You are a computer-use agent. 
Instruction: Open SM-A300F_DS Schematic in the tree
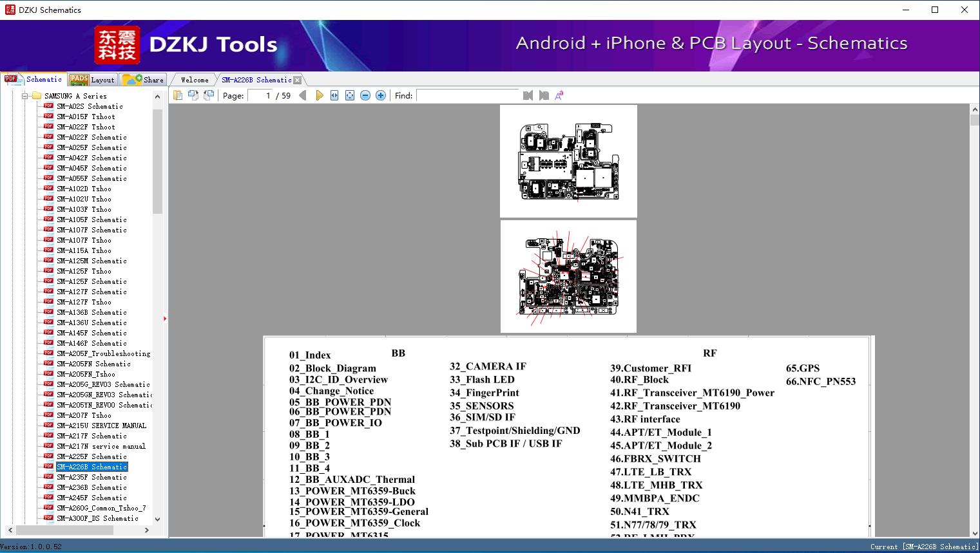[97, 518]
